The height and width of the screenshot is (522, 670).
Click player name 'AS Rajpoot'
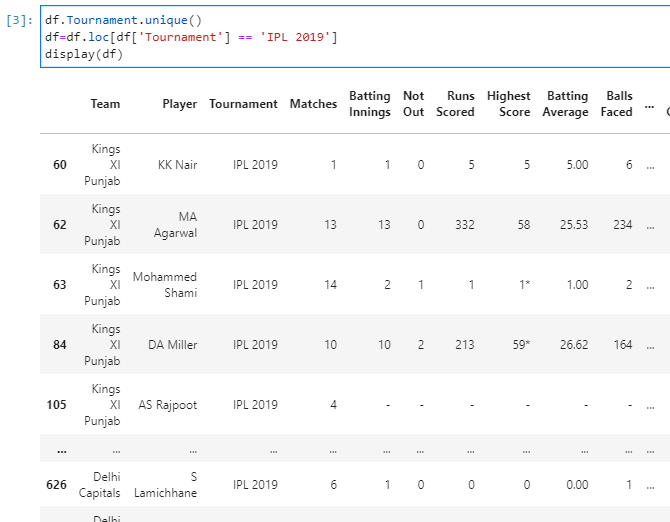[168, 405]
